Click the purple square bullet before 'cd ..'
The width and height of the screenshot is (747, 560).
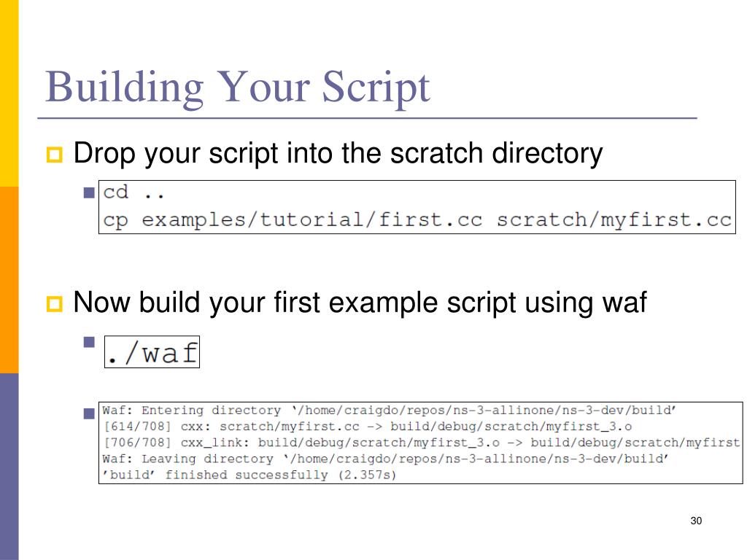coord(89,192)
